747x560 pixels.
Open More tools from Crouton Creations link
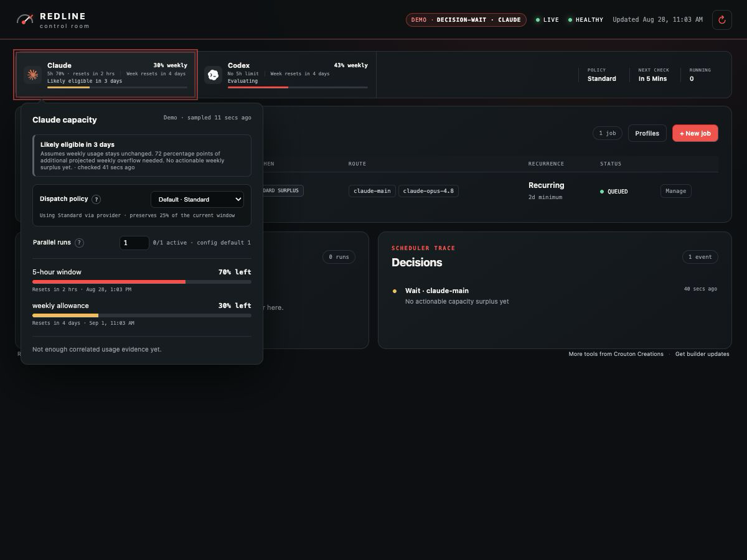(616, 354)
